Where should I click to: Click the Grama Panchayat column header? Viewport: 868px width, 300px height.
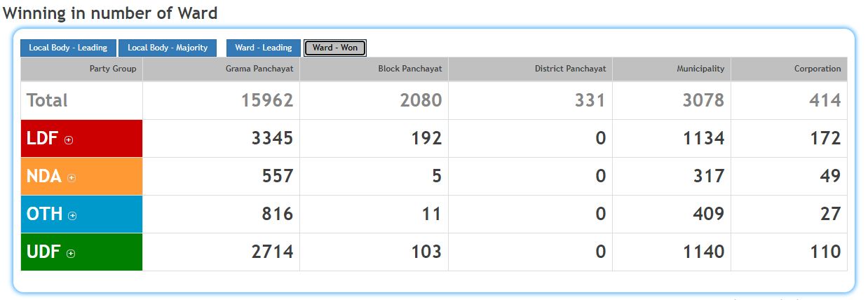click(x=259, y=69)
